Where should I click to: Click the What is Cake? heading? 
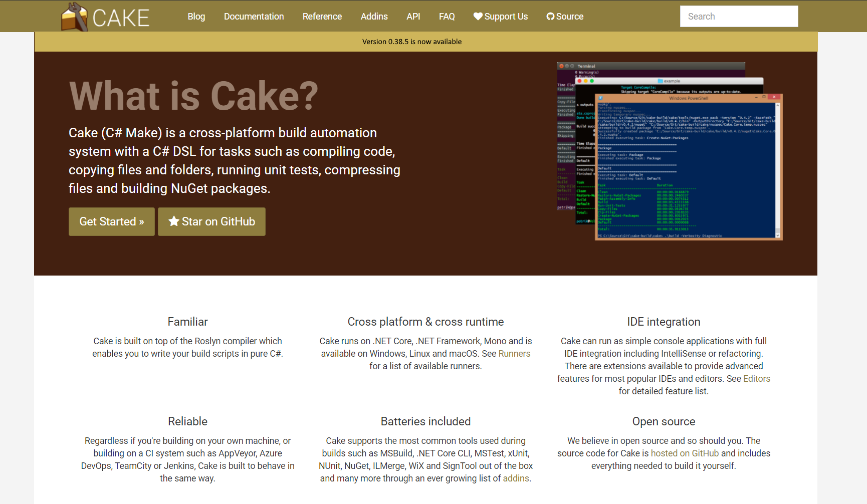click(x=193, y=96)
